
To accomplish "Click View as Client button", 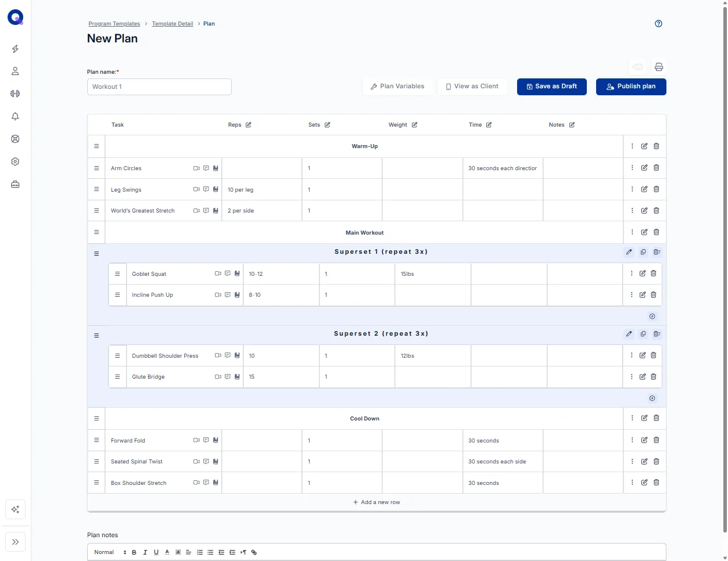I will pyautogui.click(x=472, y=87).
